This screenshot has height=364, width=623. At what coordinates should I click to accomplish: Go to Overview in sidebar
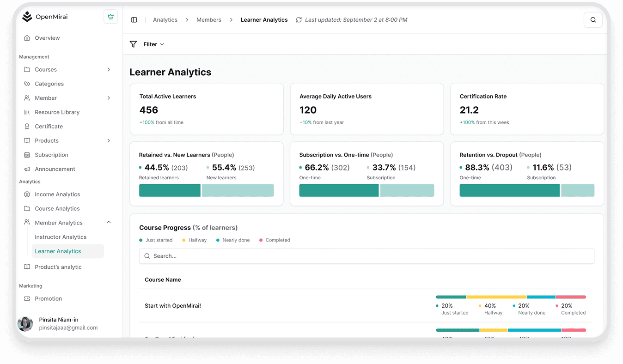[x=47, y=38]
